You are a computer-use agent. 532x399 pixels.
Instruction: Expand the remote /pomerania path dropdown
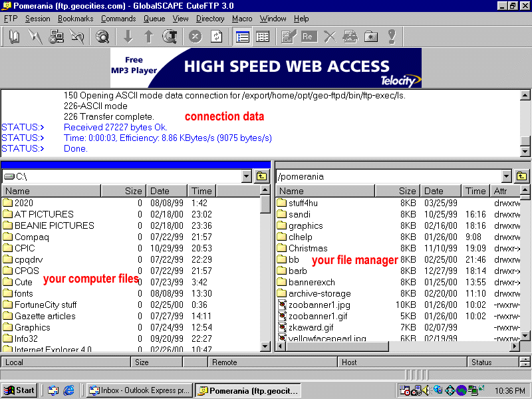[507, 176]
